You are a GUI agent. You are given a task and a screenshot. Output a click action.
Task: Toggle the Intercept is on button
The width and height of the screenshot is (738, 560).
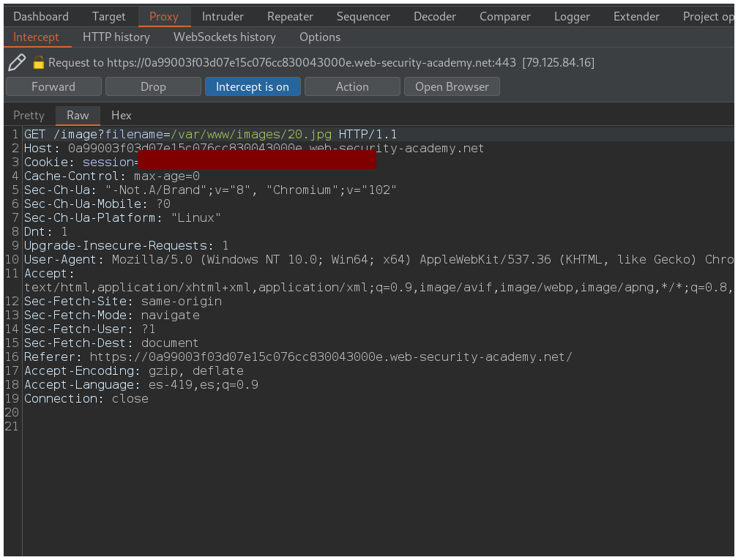click(x=252, y=86)
